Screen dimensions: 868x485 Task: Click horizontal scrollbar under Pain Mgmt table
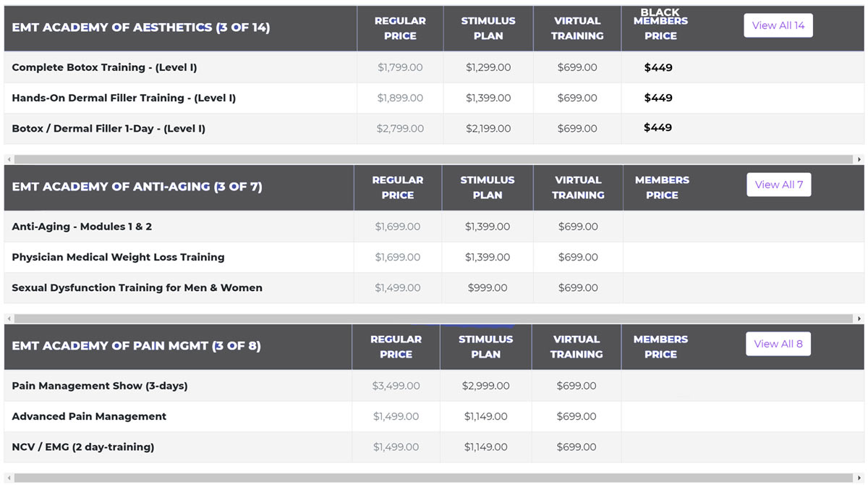click(433, 478)
